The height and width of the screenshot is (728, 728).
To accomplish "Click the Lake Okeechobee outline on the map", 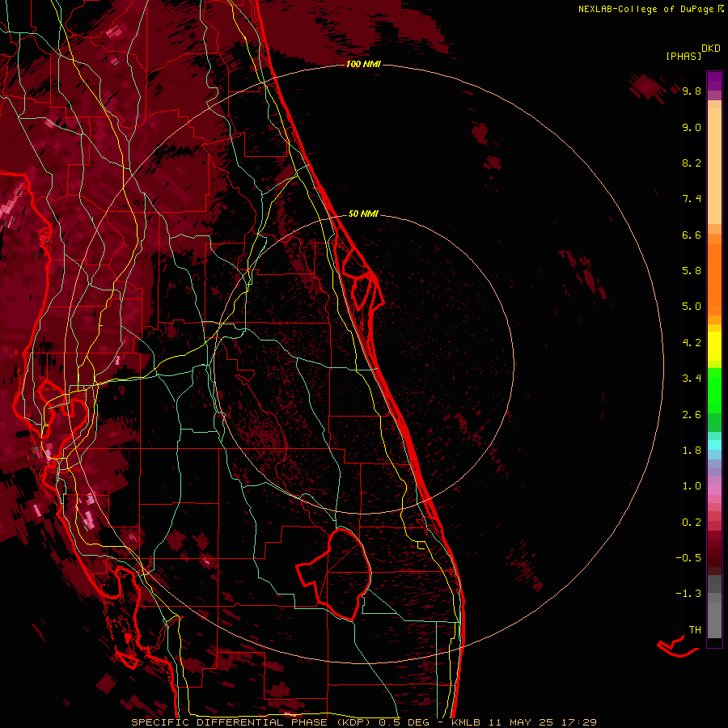I will 334,575.
